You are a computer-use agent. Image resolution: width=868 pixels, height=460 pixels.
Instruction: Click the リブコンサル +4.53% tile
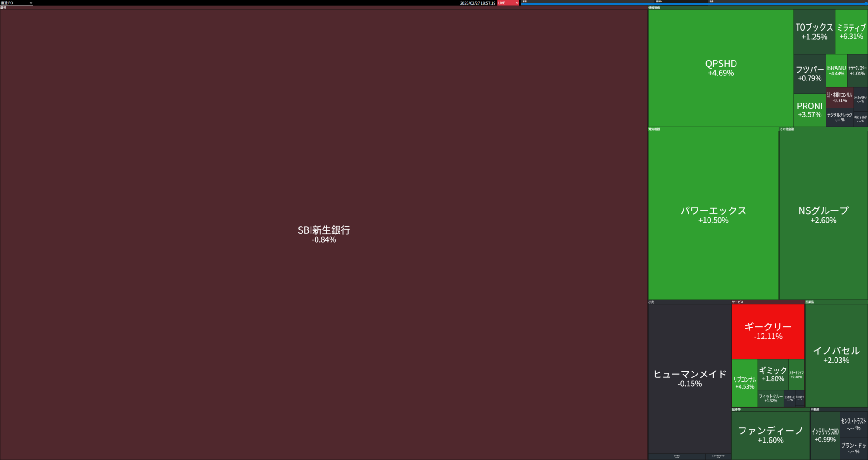click(745, 383)
